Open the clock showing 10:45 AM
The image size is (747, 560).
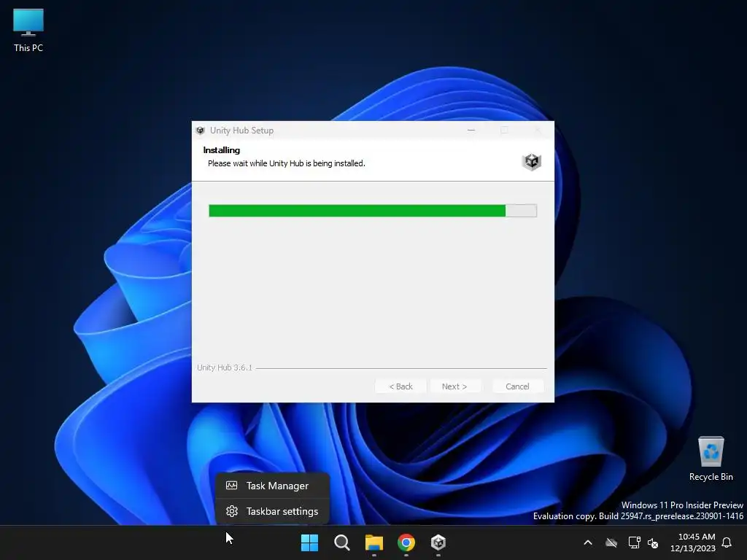693,542
